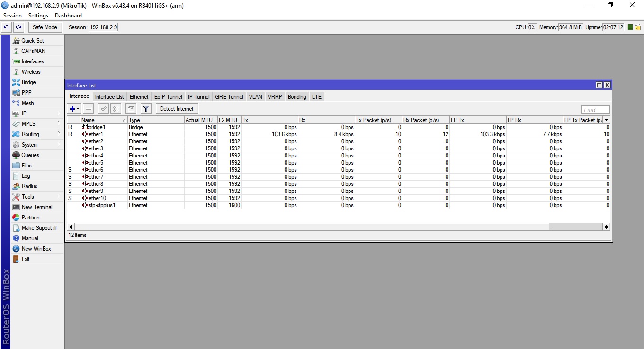Open Log from sidebar
This screenshot has width=644, height=349.
[37, 176]
